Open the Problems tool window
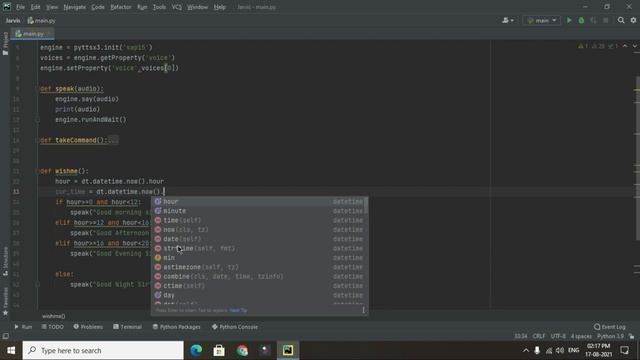 pyautogui.click(x=88, y=327)
